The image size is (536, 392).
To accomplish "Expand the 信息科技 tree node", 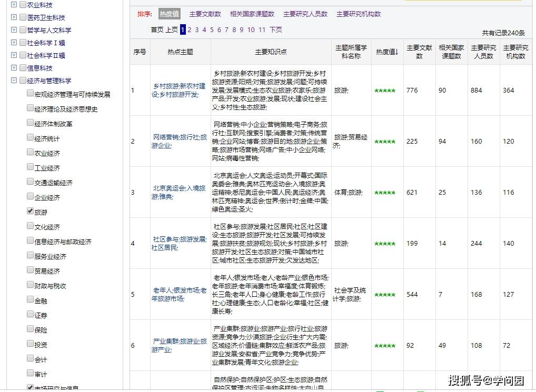I will point(14,67).
